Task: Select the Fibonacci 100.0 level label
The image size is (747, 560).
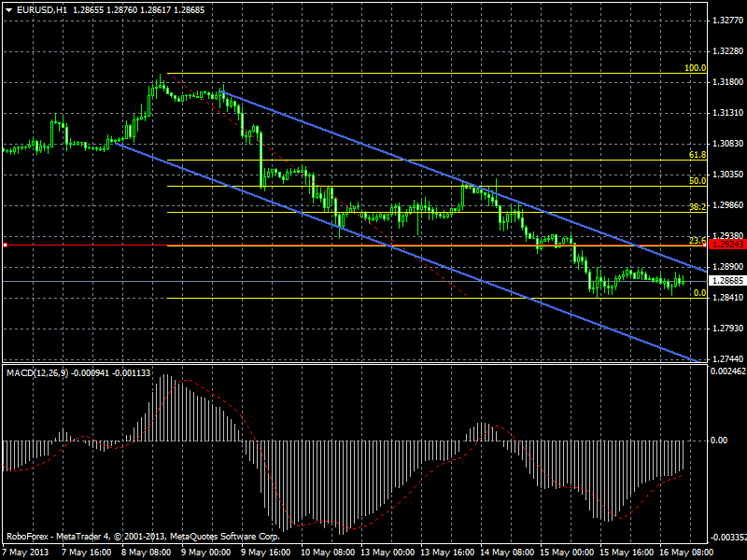Action: click(x=695, y=67)
